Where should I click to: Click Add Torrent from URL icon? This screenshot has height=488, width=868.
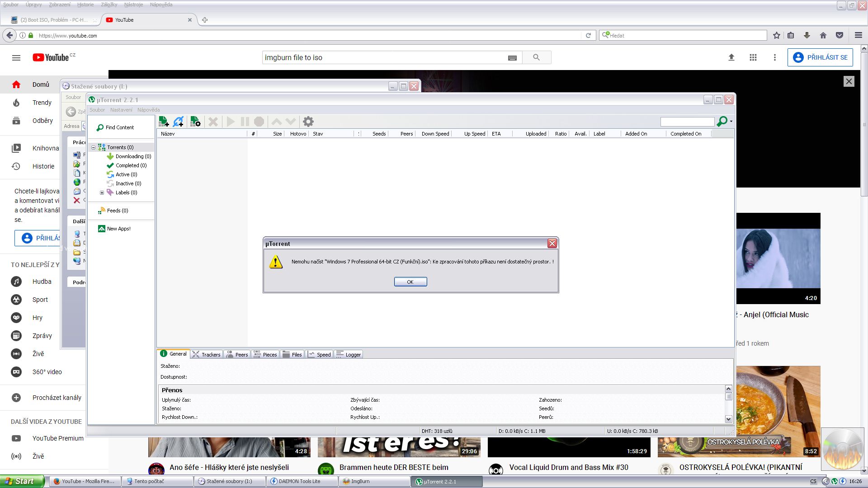click(x=179, y=122)
